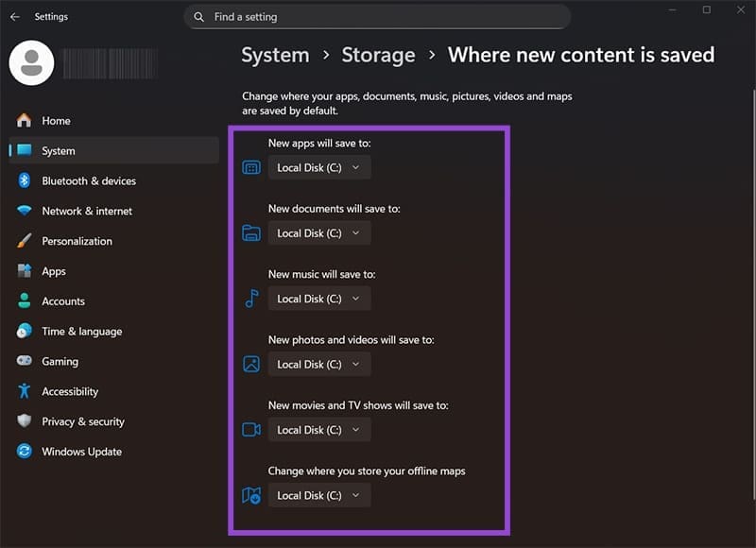The image size is (756, 548).
Task: Open the New apps save location dropdown
Action: [319, 168]
